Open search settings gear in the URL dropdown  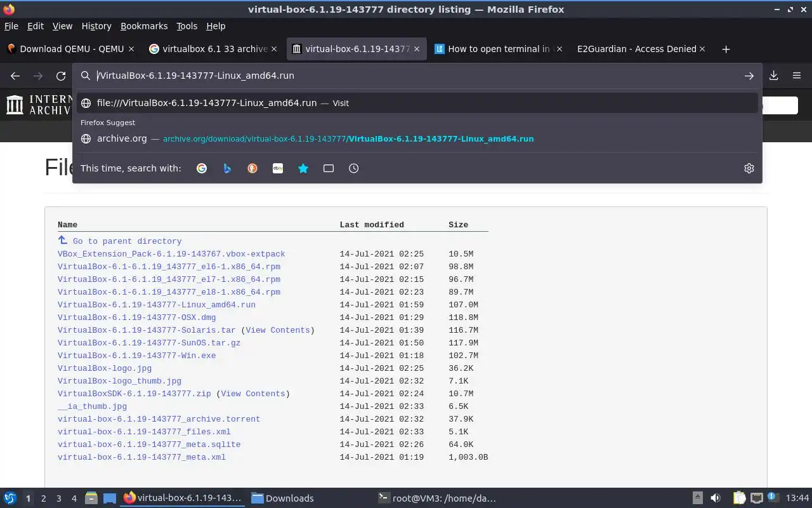[749, 168]
